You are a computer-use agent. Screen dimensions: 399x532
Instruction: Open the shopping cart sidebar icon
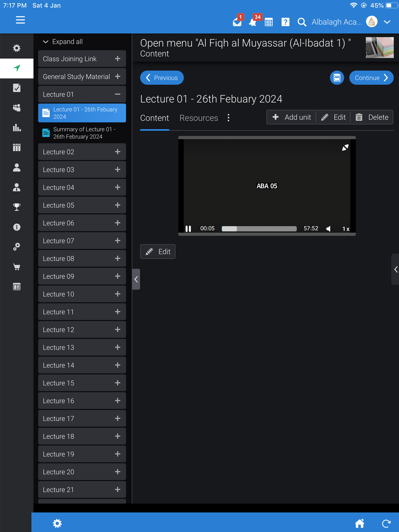[17, 266]
